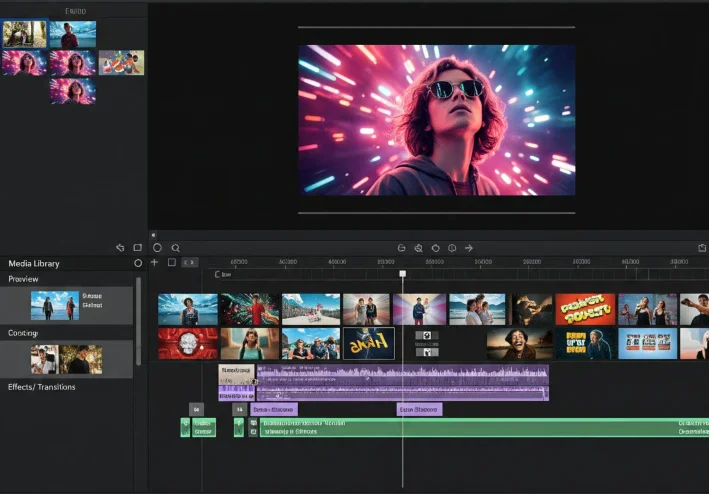Click the magnifier search icon in timeline toolbar
Viewport: 709px width, 494px height.
(x=175, y=248)
